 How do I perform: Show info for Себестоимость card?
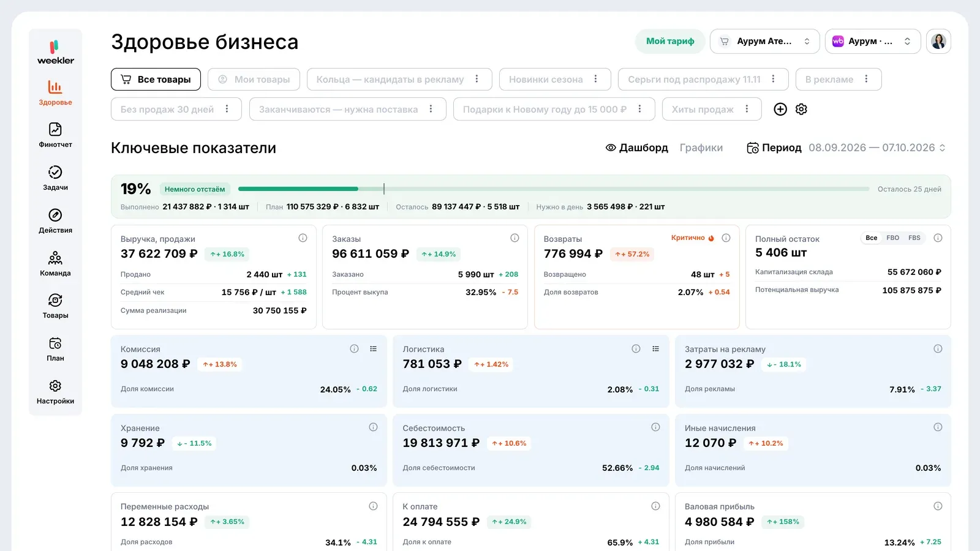coord(655,427)
